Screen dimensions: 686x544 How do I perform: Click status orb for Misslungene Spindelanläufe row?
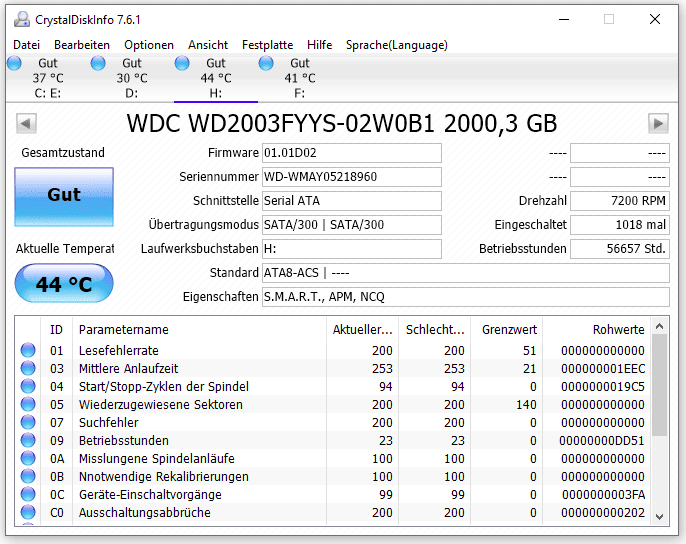(28, 458)
